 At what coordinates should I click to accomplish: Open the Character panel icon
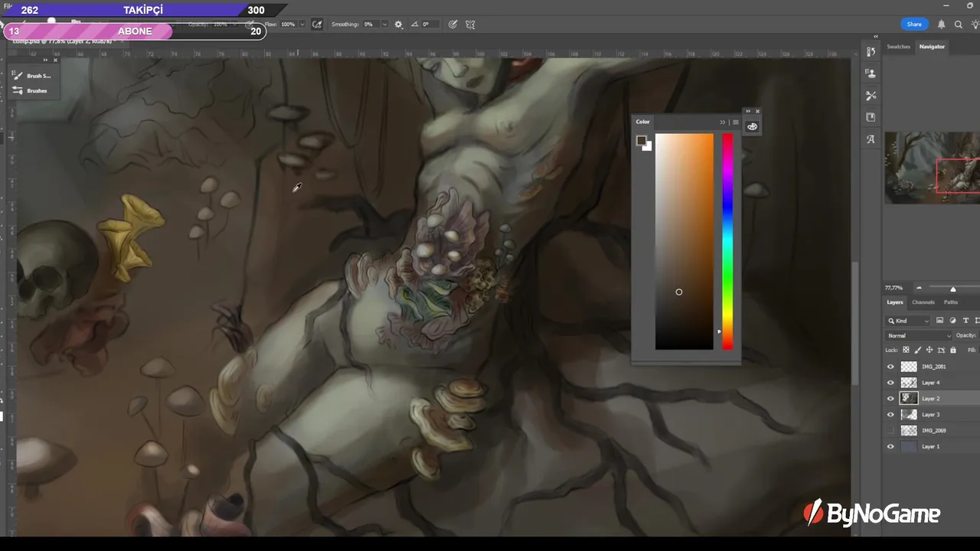[x=871, y=139]
